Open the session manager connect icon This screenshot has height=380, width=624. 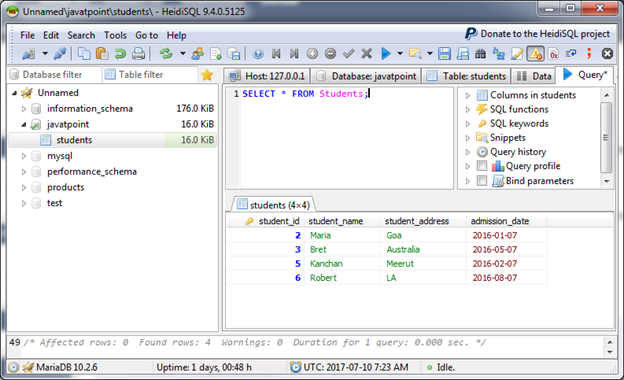coord(28,53)
